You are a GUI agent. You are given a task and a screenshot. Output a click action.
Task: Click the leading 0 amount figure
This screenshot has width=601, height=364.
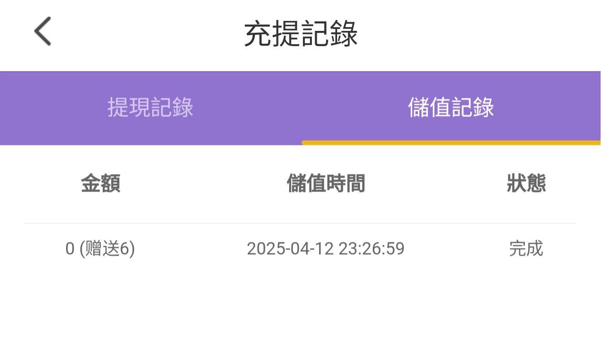coord(70,249)
